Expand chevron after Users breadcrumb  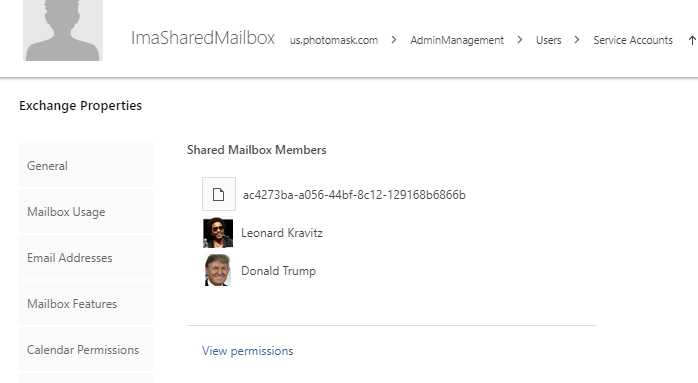click(577, 40)
